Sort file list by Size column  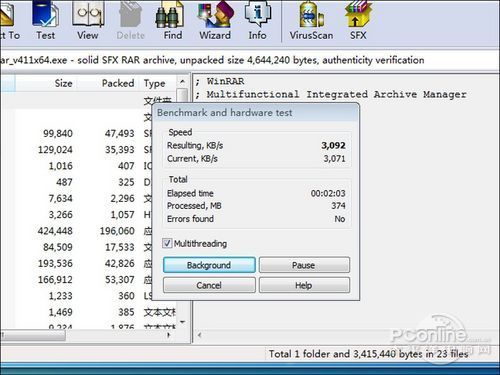point(46,83)
